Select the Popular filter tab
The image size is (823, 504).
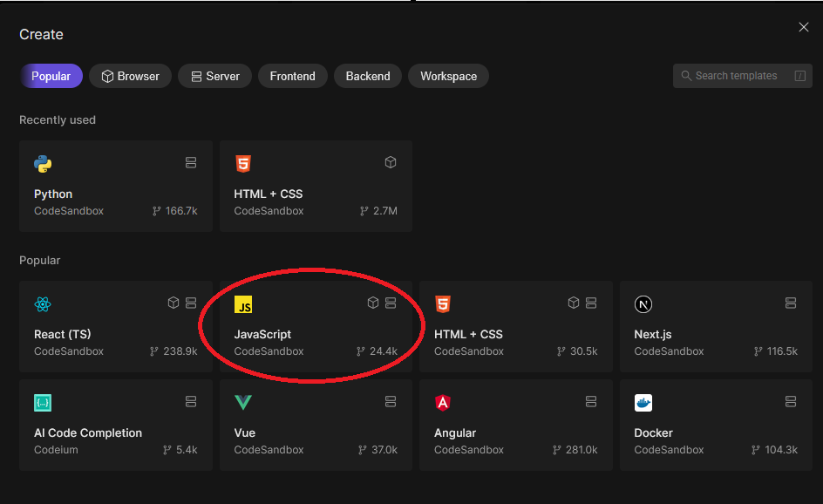51,76
